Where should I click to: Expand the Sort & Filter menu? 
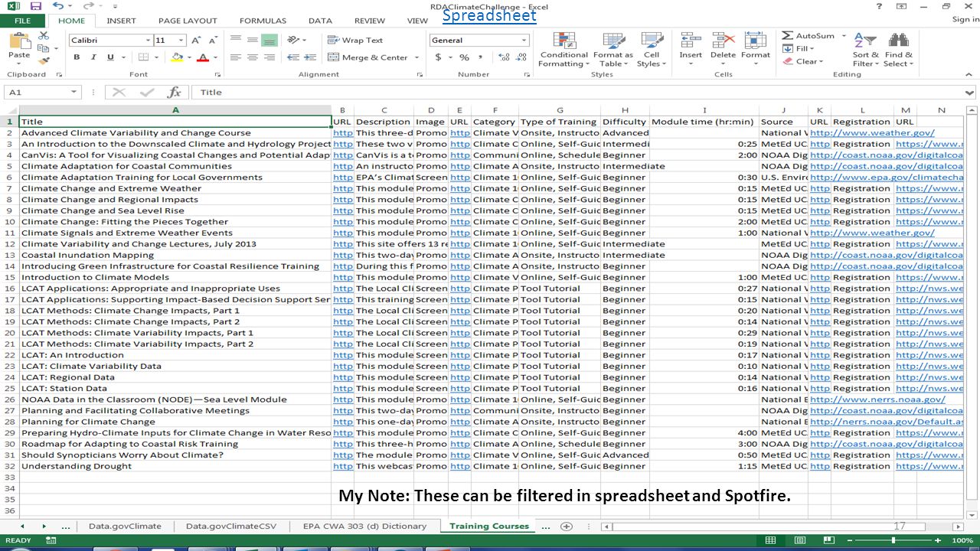[866, 50]
